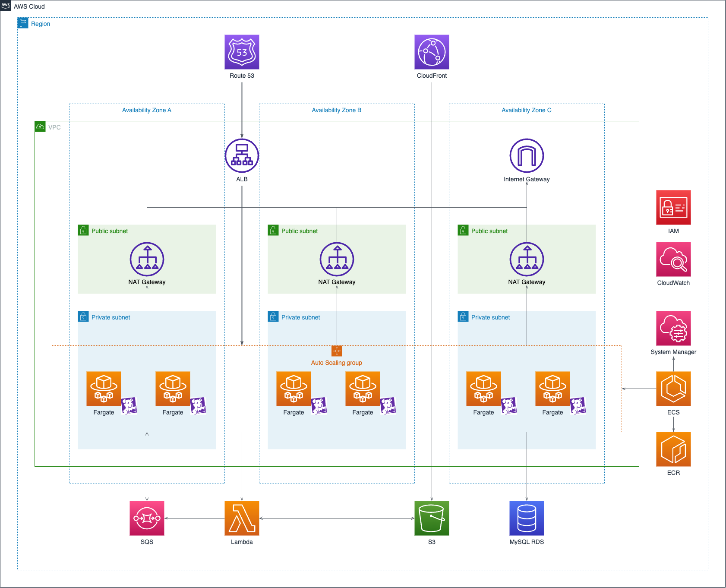The image size is (726, 588).
Task: Click the Route 53 icon
Action: 242,52
